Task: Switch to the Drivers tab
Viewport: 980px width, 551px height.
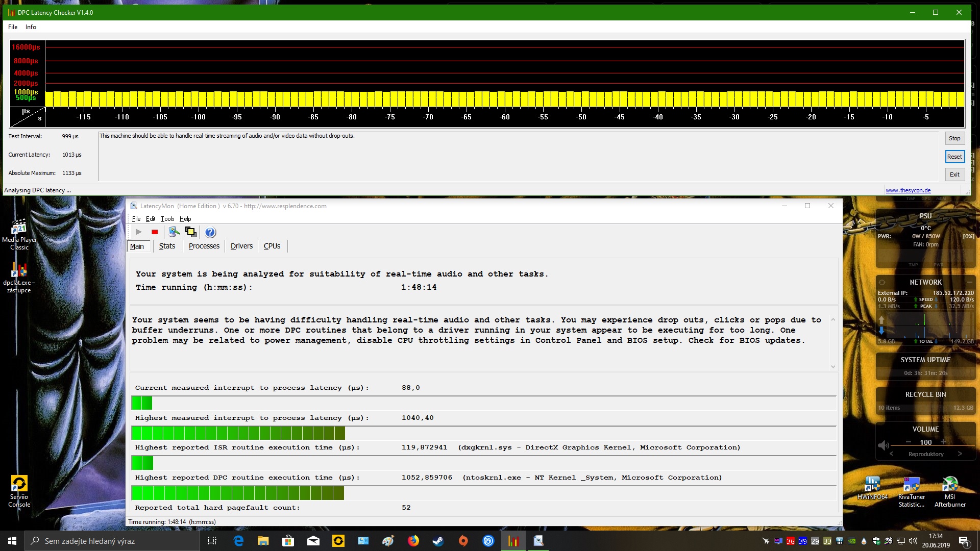Action: (x=241, y=246)
